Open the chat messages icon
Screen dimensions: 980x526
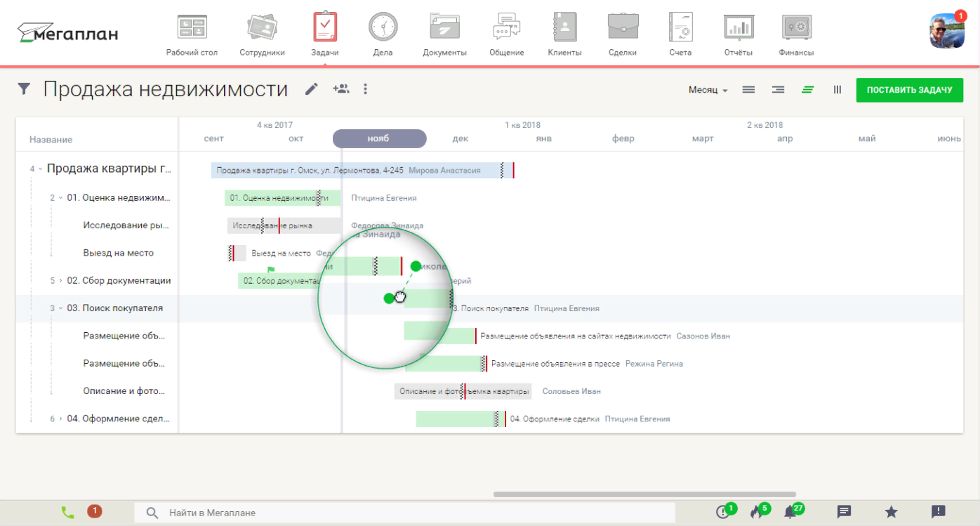(x=845, y=512)
